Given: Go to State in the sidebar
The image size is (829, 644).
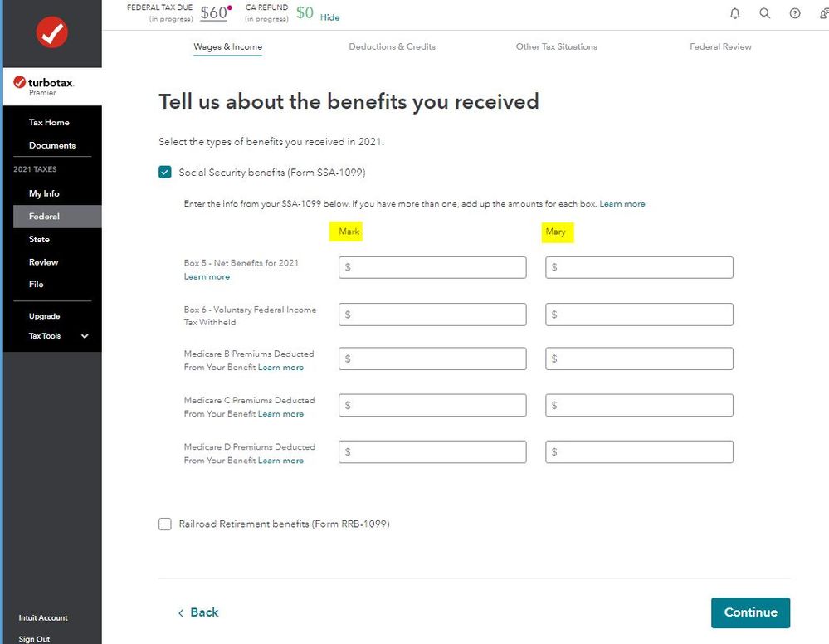Looking at the screenshot, I should pyautogui.click(x=39, y=239).
